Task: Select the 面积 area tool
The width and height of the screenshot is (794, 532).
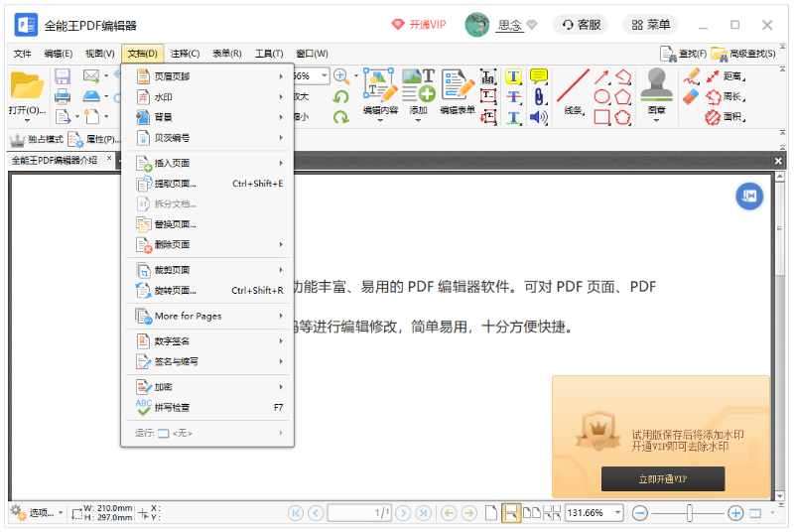Action: point(726,117)
